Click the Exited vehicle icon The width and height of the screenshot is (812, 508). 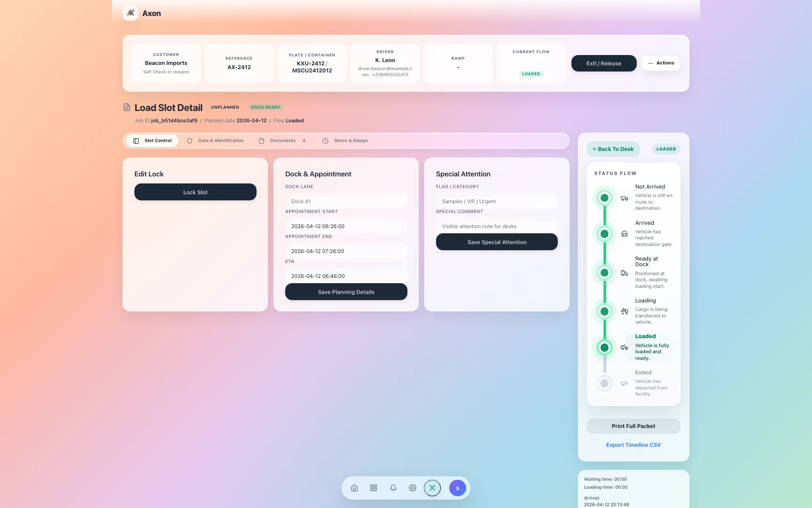pyautogui.click(x=624, y=383)
